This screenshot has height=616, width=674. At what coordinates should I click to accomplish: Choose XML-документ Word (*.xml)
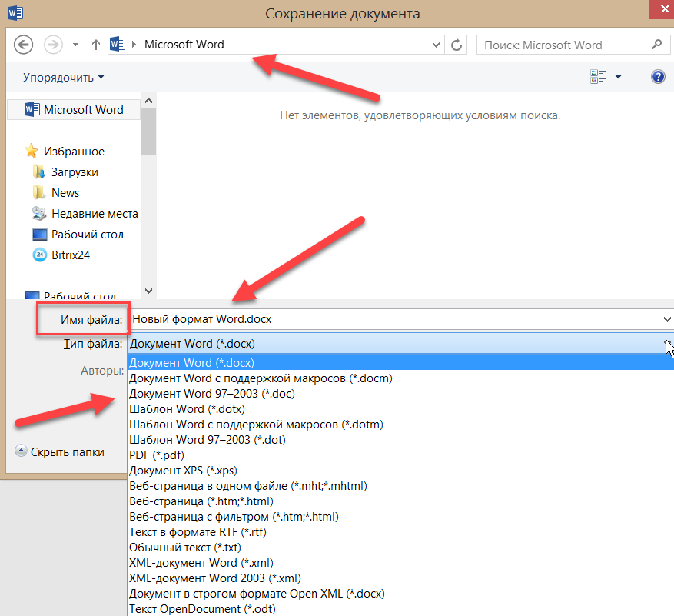pyautogui.click(x=201, y=563)
